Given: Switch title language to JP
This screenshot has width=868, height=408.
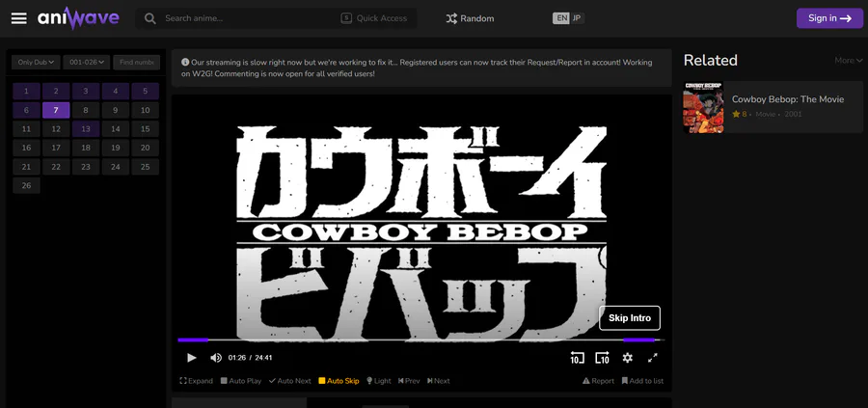Looking at the screenshot, I should coord(577,18).
